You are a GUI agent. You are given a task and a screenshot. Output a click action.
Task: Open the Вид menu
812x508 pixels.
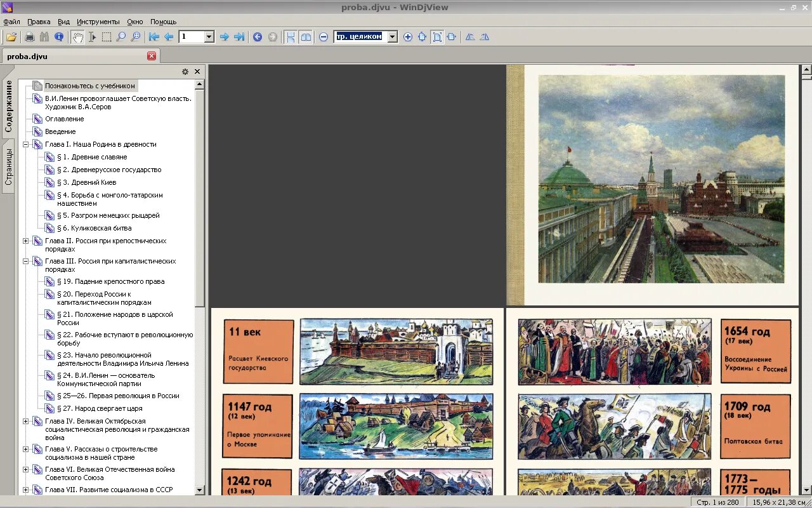click(64, 22)
